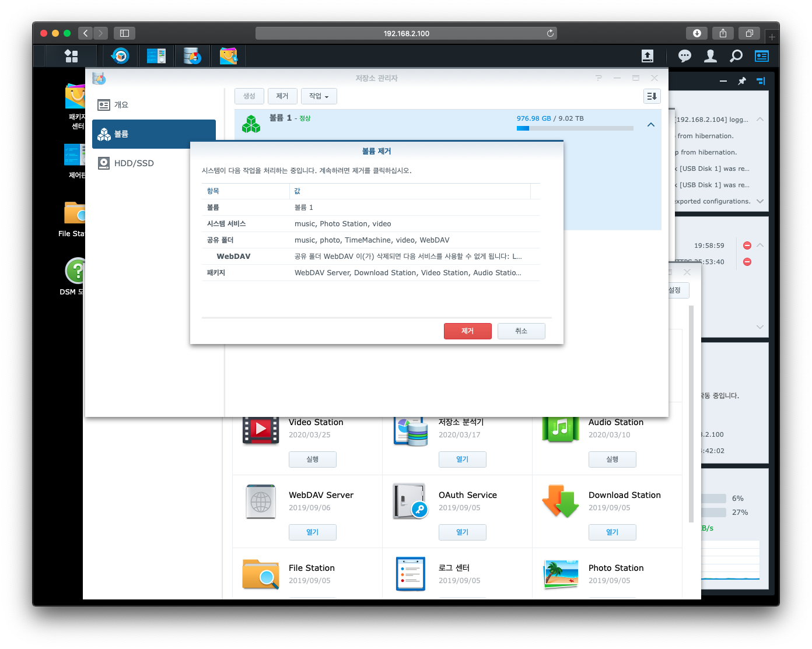Collapse the connections widget chevron beside 19:58:59
812x649 pixels.
(760, 245)
